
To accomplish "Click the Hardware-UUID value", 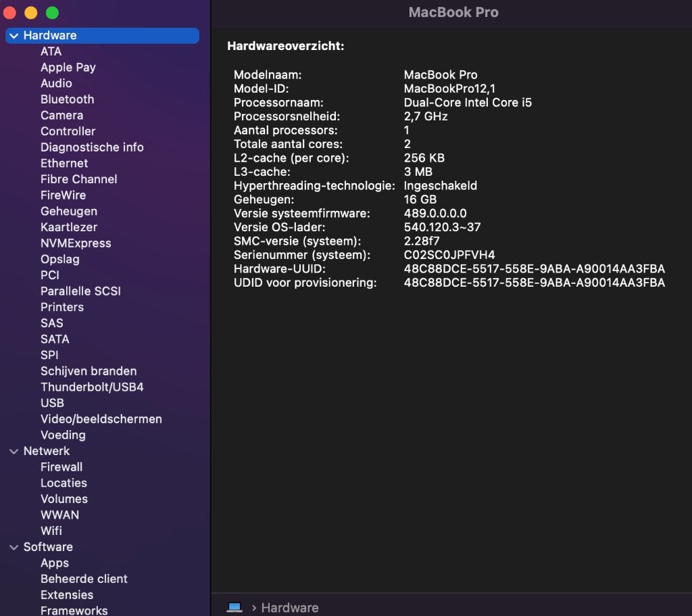I will 535,269.
